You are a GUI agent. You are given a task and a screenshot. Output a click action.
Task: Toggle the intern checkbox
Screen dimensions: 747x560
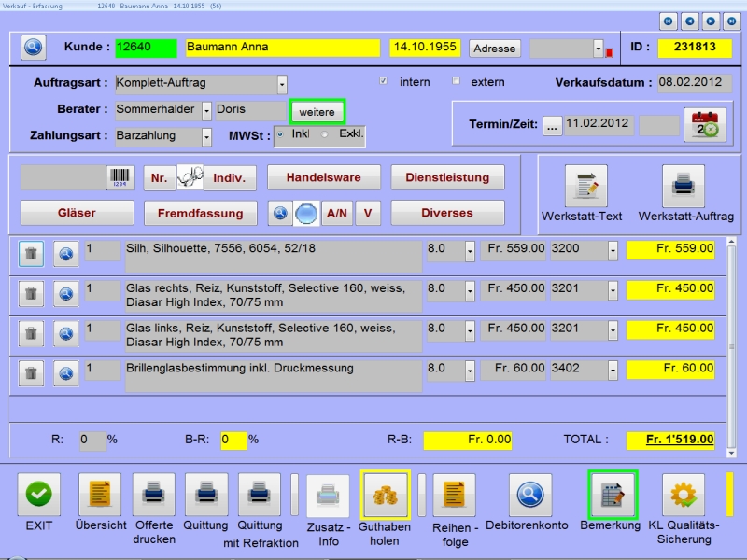(383, 81)
